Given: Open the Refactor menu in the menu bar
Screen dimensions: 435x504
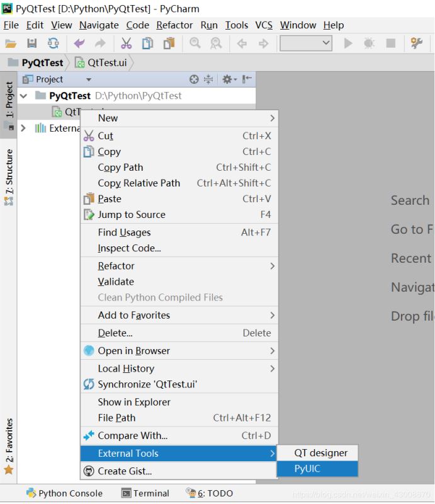Looking at the screenshot, I should click(x=174, y=25).
